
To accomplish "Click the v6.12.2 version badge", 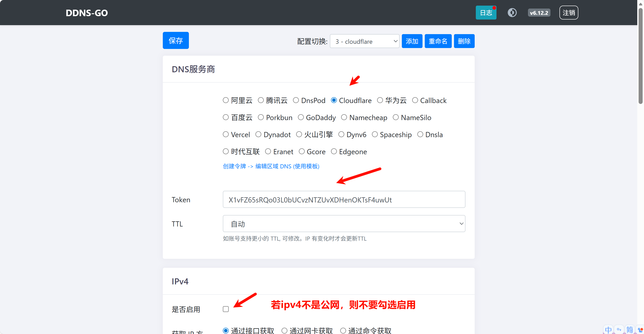I will pos(539,13).
